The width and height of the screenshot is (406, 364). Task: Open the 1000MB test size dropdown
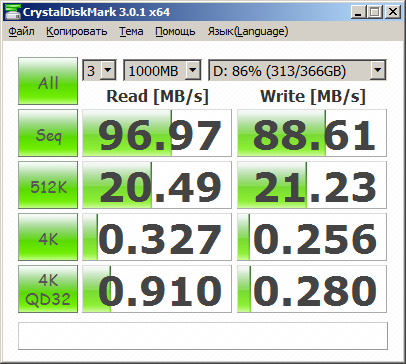pos(162,70)
